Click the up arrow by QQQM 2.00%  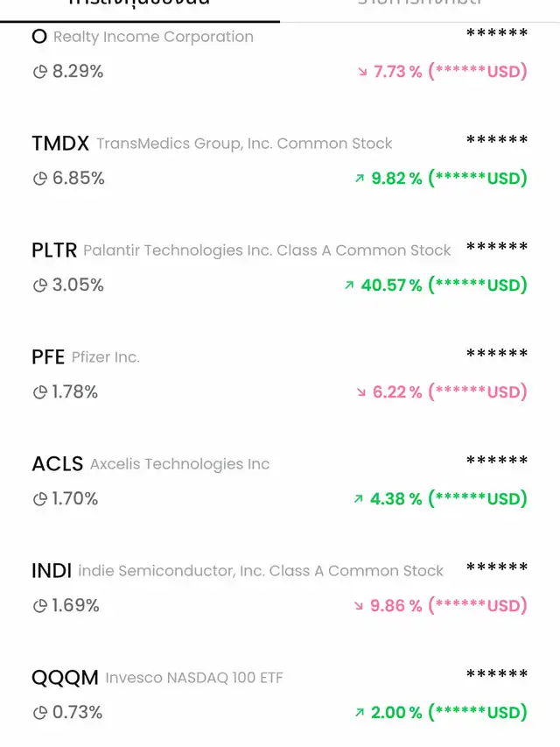pos(359,713)
